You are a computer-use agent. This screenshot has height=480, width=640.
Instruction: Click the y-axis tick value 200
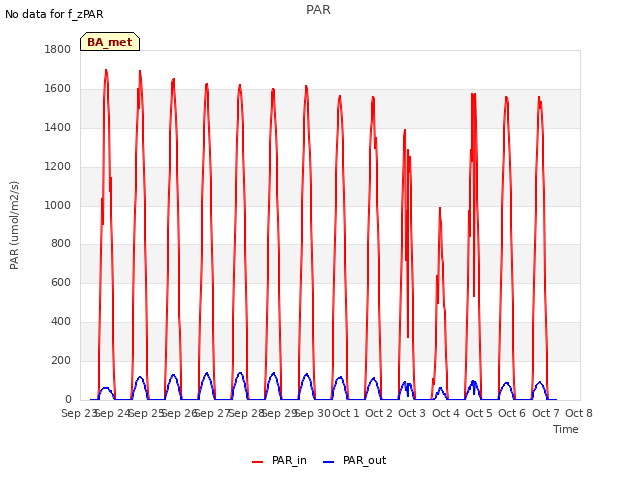[61, 360]
